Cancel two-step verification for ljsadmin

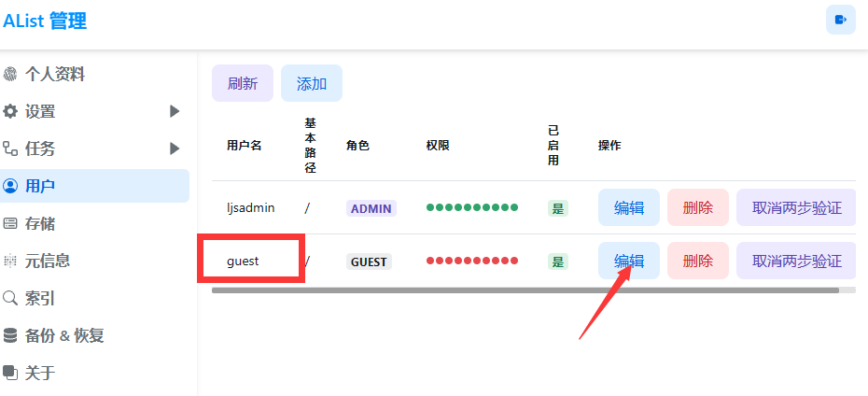tap(796, 207)
